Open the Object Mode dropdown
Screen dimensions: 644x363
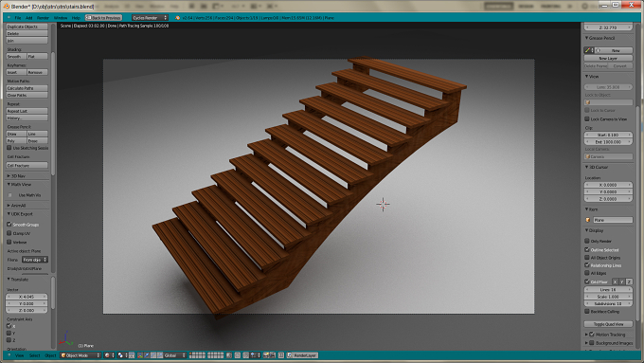[x=80, y=355]
